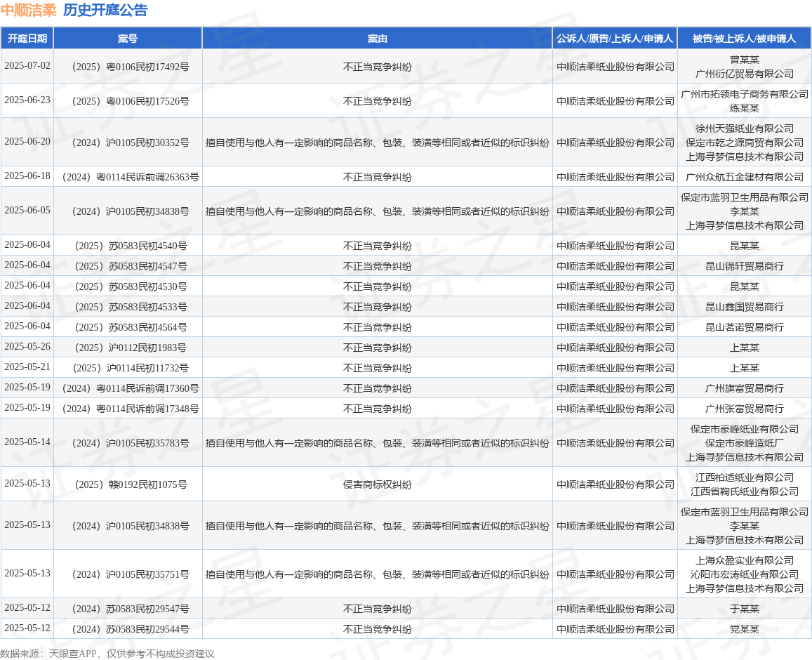The width and height of the screenshot is (812, 660).
Task: Click 不正当竞争纠纷 in 粤0106民初17526号 row
Action: [377, 101]
